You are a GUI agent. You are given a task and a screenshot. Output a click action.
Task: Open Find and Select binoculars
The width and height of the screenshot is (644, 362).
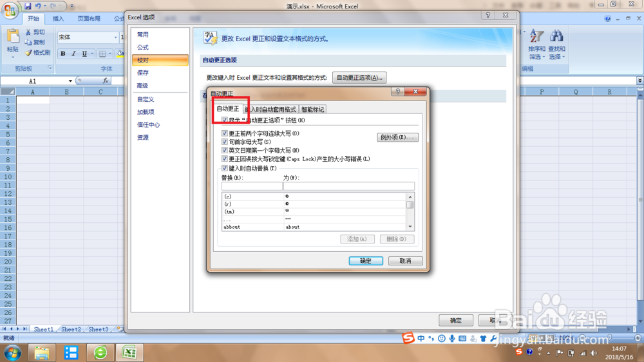pos(556,44)
